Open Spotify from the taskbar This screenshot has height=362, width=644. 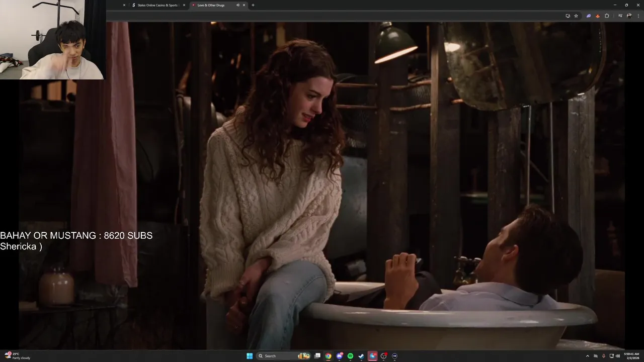(x=350, y=356)
